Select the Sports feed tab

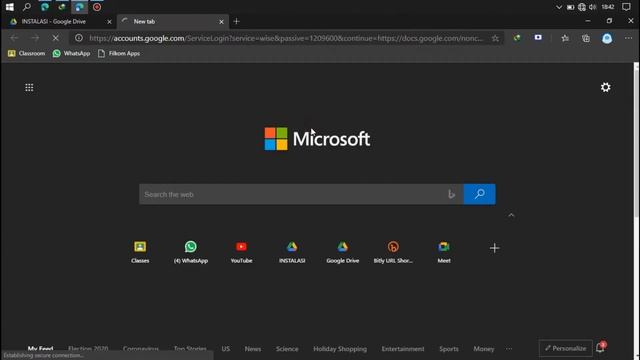tap(449, 349)
